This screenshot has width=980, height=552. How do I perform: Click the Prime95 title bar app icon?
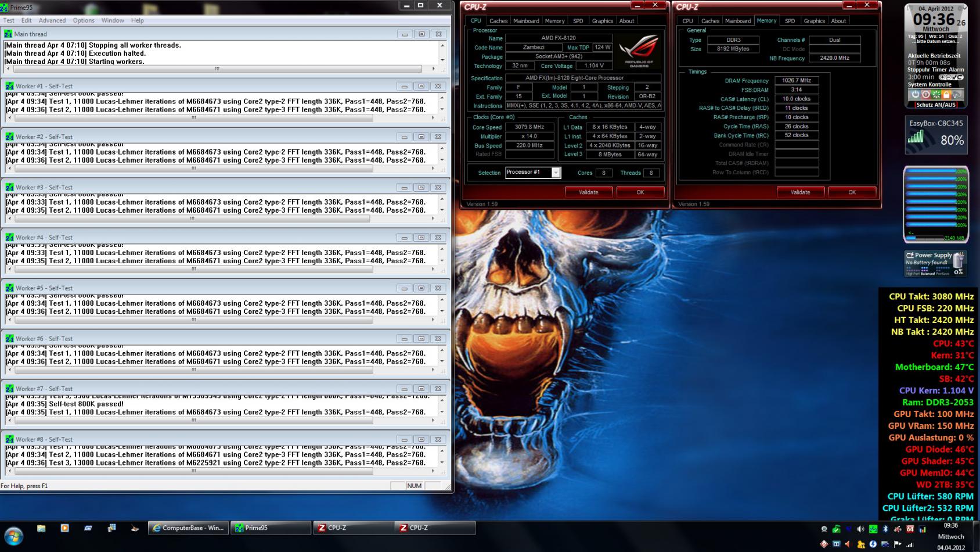[5, 7]
